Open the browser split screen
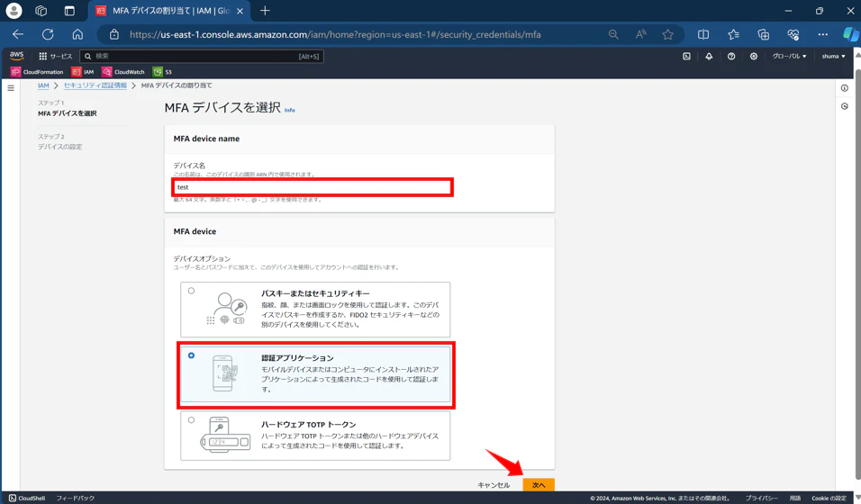 coord(703,34)
